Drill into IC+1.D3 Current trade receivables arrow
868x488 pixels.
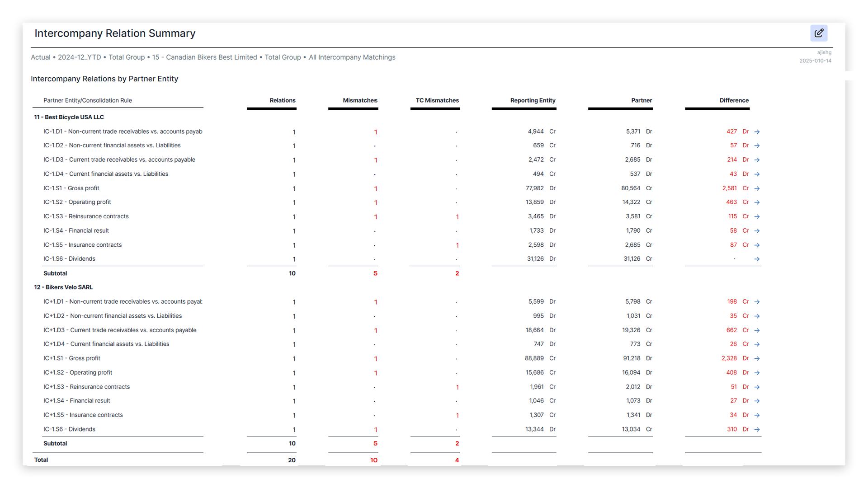pyautogui.click(x=757, y=330)
